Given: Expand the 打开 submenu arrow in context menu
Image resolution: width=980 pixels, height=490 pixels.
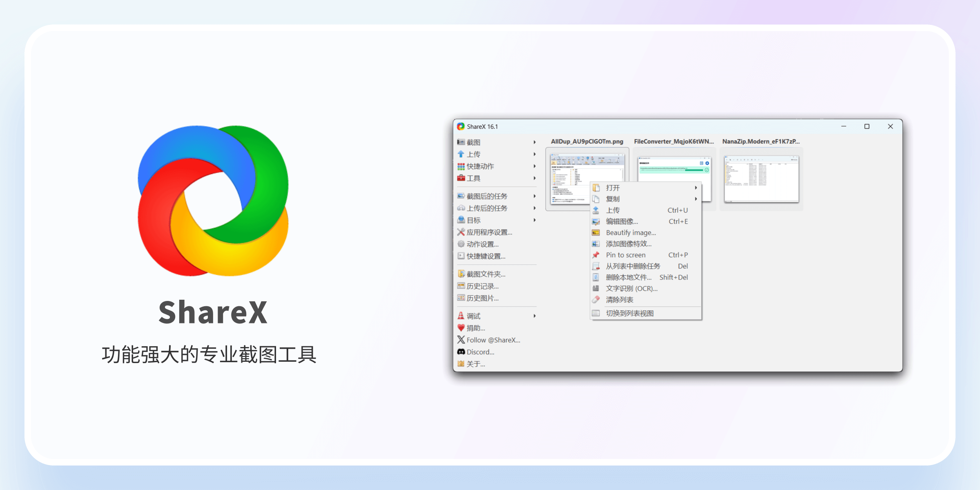Looking at the screenshot, I should point(696,188).
